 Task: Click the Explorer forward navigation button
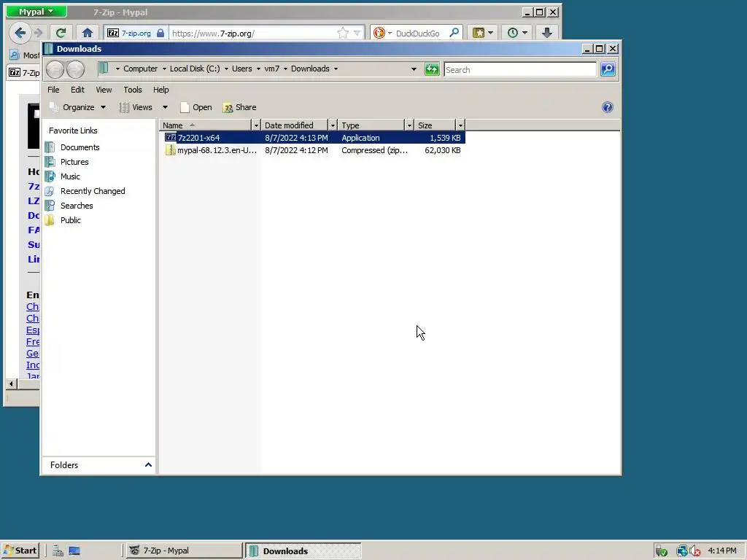coord(75,69)
